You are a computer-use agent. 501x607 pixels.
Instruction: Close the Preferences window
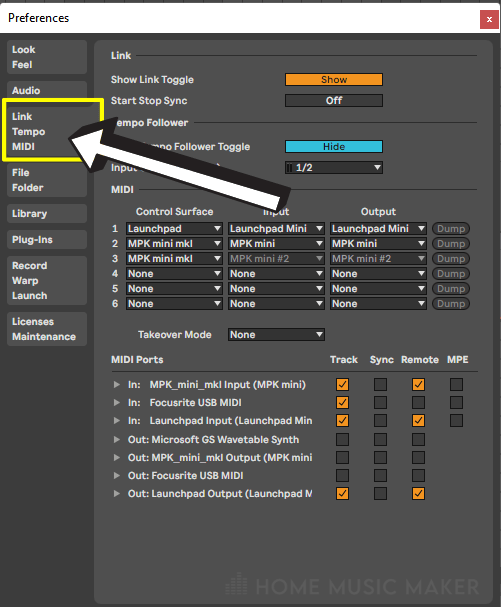[489, 19]
